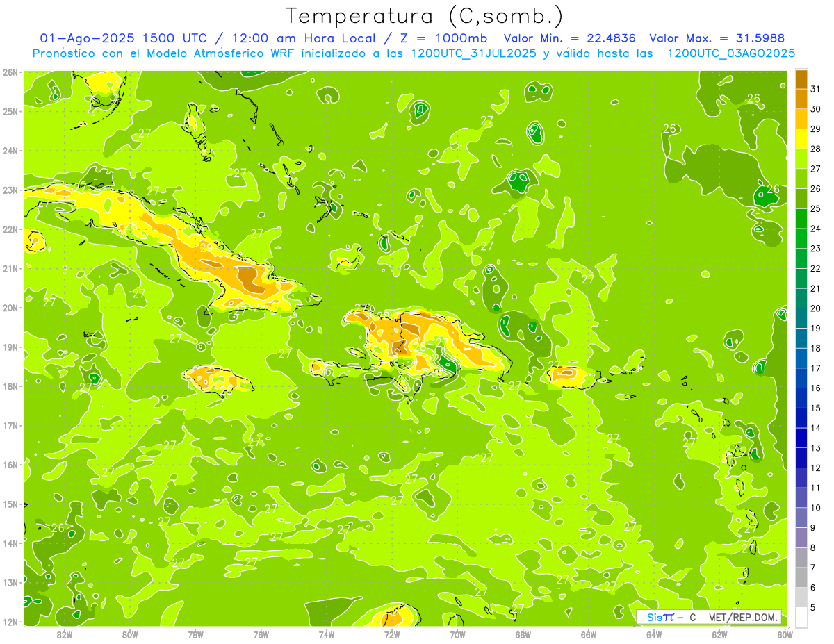Click the legend scale number 18
This screenshot has width=834, height=644.
(816, 348)
